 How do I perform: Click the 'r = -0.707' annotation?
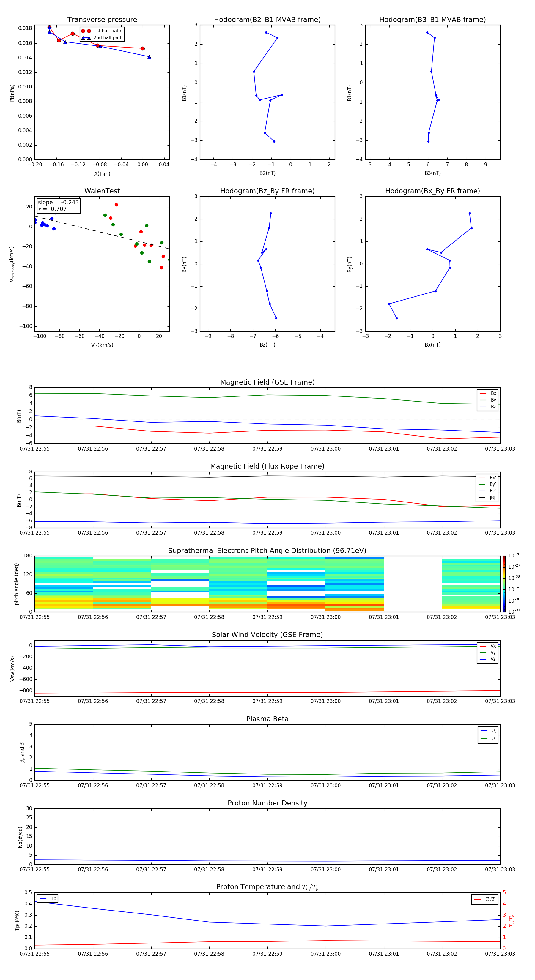[x=53, y=209]
